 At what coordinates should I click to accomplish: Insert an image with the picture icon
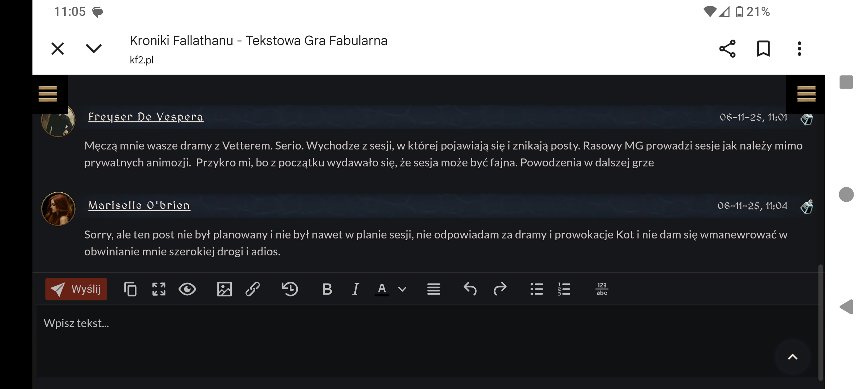tap(224, 289)
